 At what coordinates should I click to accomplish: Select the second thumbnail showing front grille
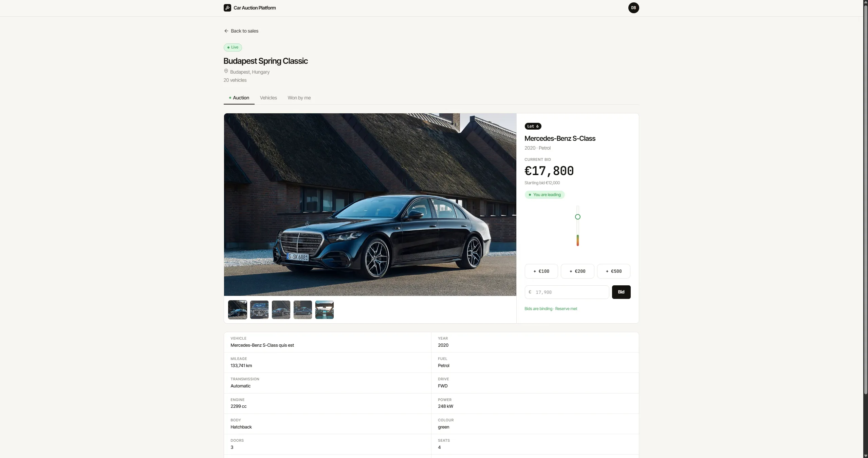pyautogui.click(x=259, y=310)
